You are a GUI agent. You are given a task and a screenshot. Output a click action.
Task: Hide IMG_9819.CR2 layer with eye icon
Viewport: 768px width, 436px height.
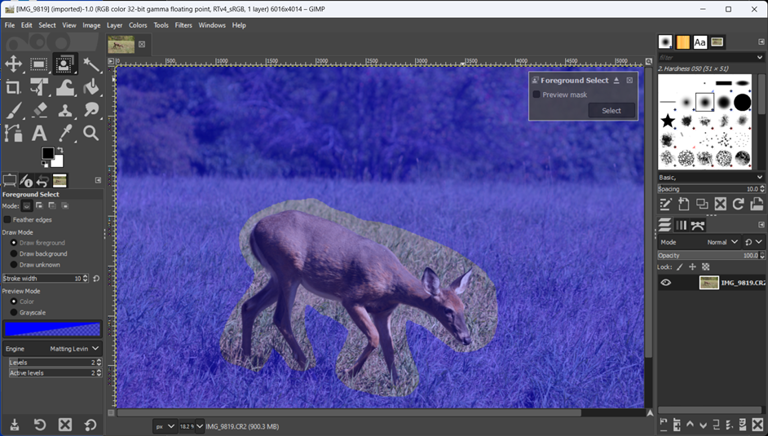666,282
